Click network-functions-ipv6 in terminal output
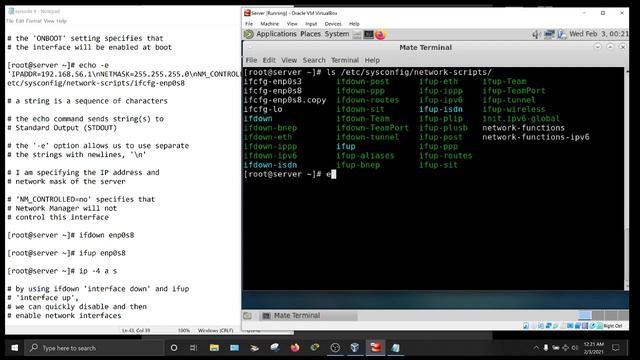 coord(536,137)
